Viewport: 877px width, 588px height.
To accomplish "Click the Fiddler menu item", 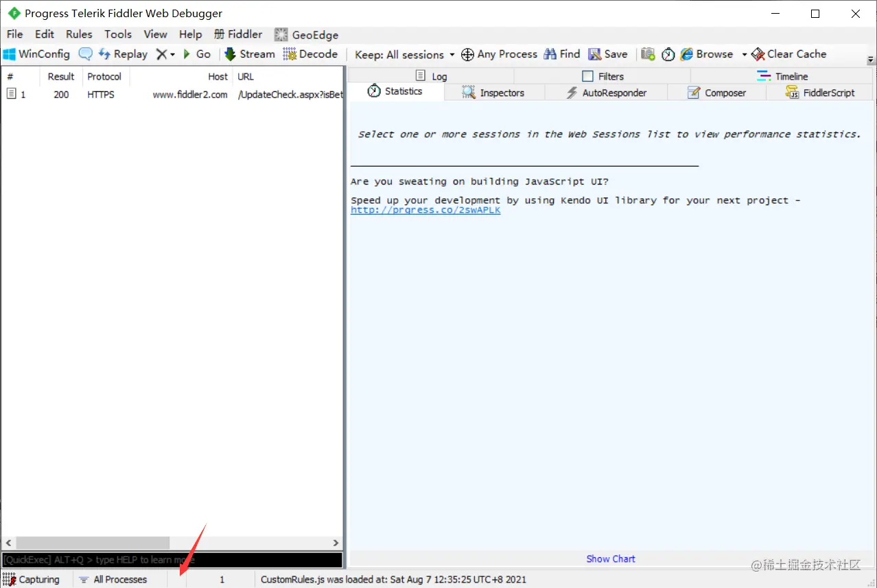I will 238,34.
